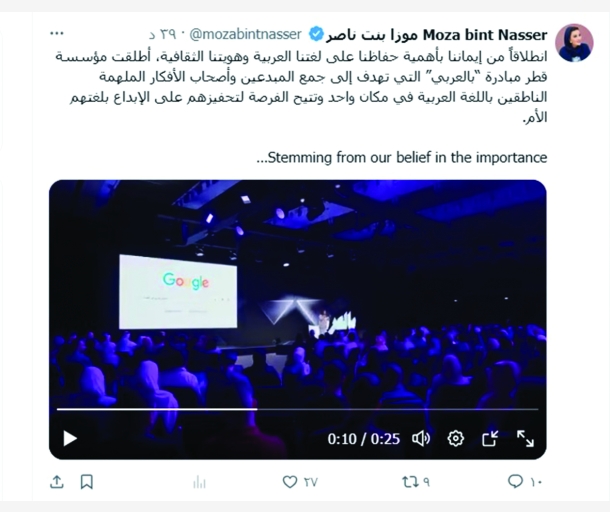610x512 pixels.
Task: Play the tweet video
Action: [70, 438]
